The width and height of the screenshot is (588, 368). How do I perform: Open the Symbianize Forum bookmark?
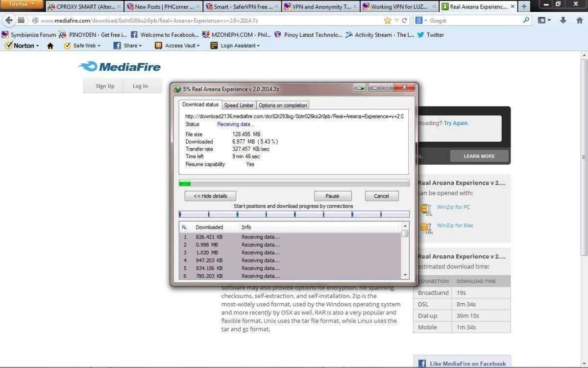click(29, 35)
